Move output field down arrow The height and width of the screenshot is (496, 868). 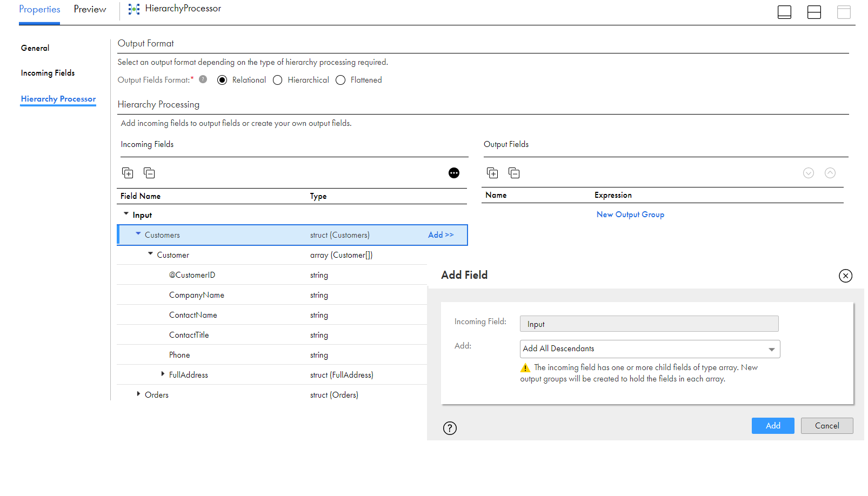coord(809,173)
